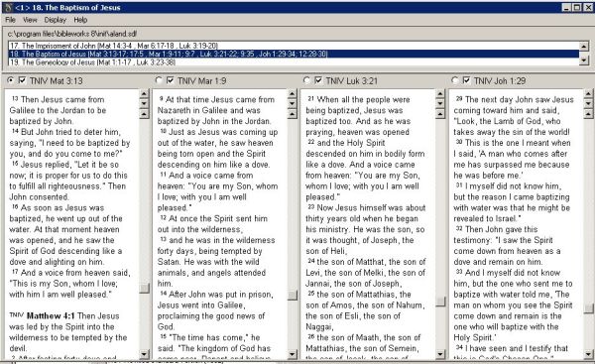Click spinner down arrow beside the Luke column

(x=440, y=103)
